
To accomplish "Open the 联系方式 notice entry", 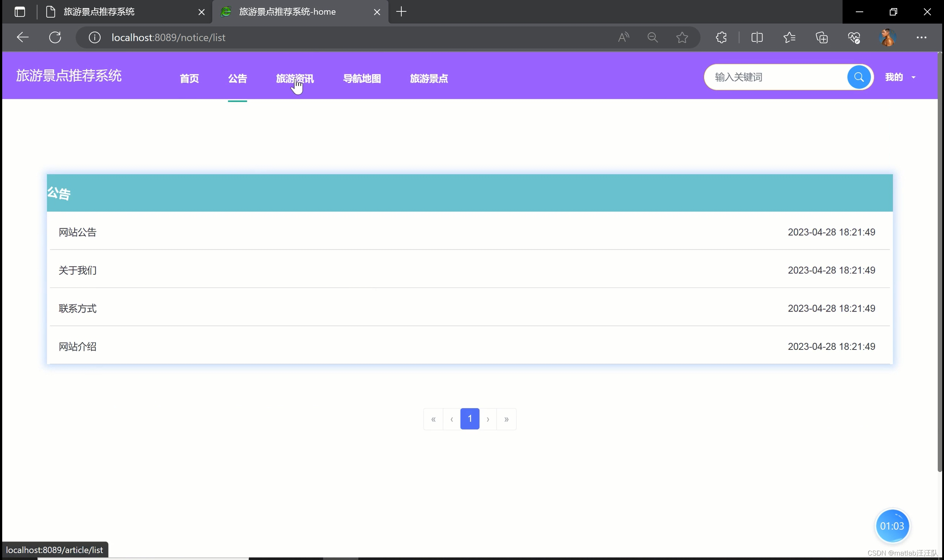I will click(x=77, y=308).
